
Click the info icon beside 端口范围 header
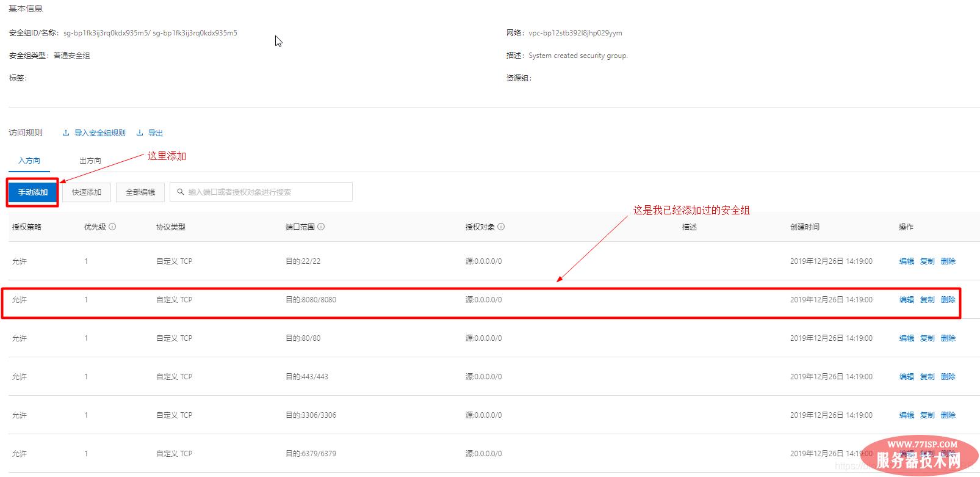click(x=321, y=227)
